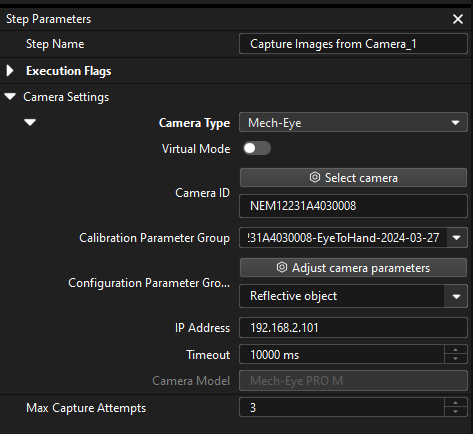Click the Adjust camera parameters button

pyautogui.click(x=353, y=268)
